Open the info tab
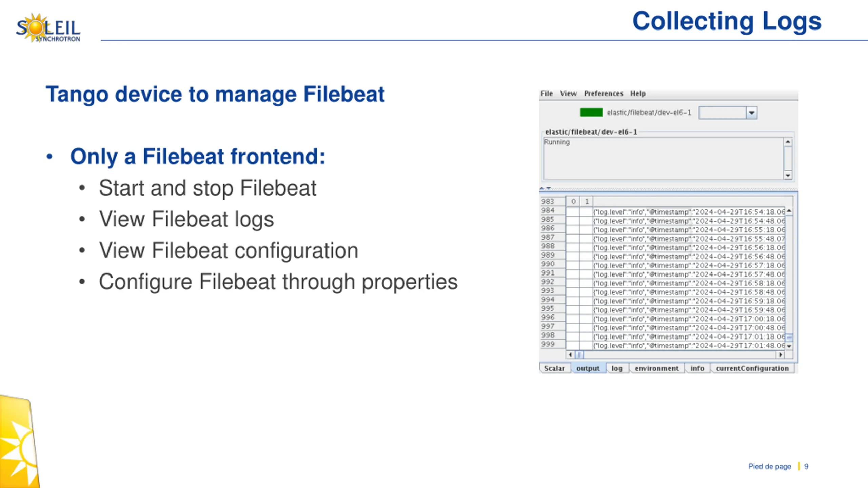 tap(697, 368)
